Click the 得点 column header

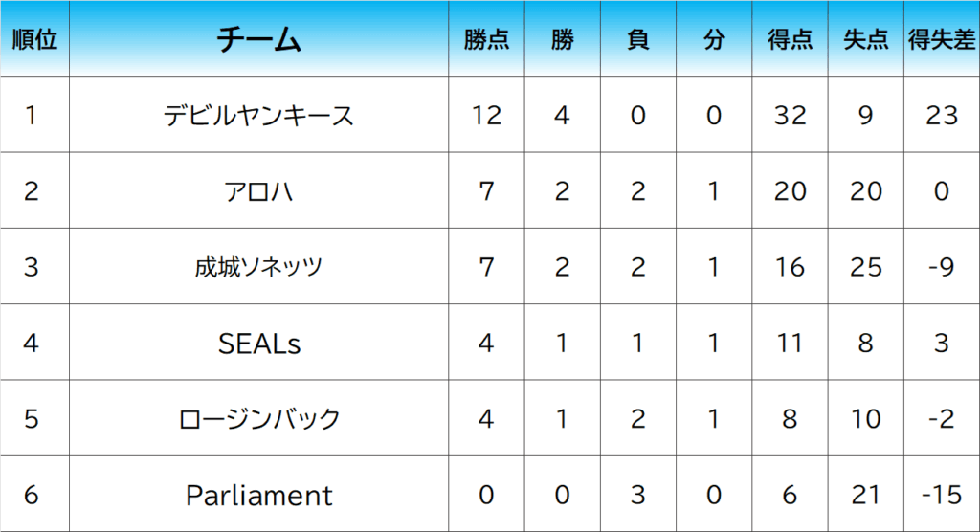click(x=790, y=40)
